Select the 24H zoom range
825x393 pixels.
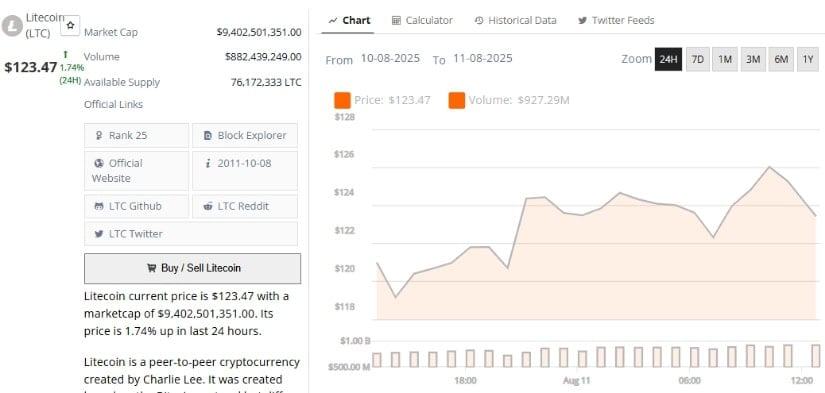(668, 59)
